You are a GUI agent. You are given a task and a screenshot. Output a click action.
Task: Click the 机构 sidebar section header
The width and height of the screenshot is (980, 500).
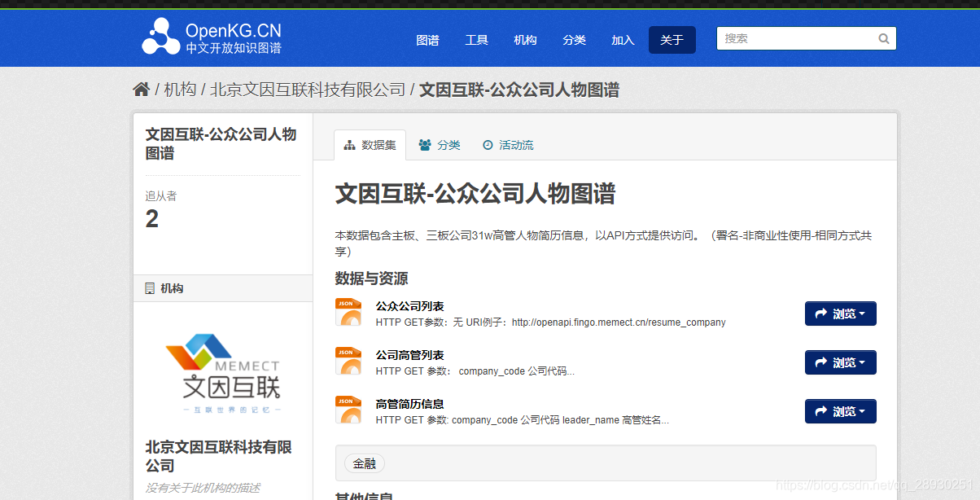[x=223, y=288]
